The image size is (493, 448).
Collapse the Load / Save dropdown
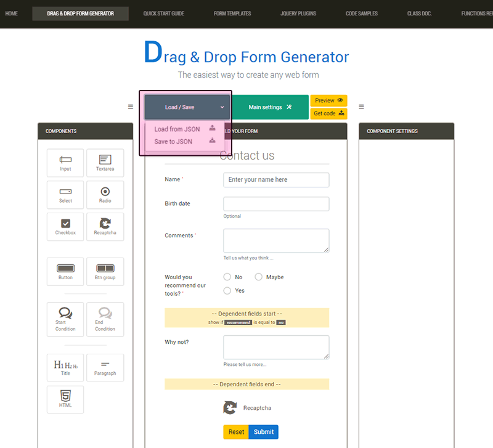[x=187, y=107]
